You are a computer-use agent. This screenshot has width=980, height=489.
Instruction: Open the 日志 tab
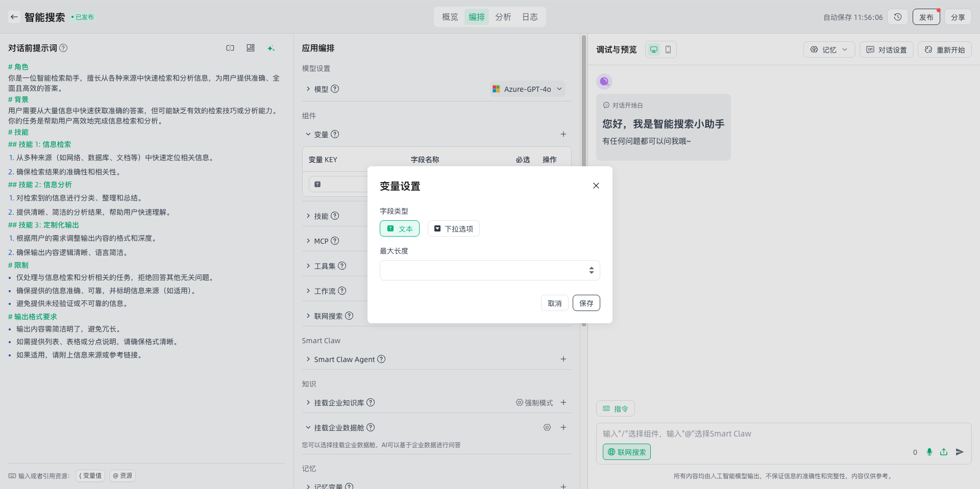pos(530,17)
